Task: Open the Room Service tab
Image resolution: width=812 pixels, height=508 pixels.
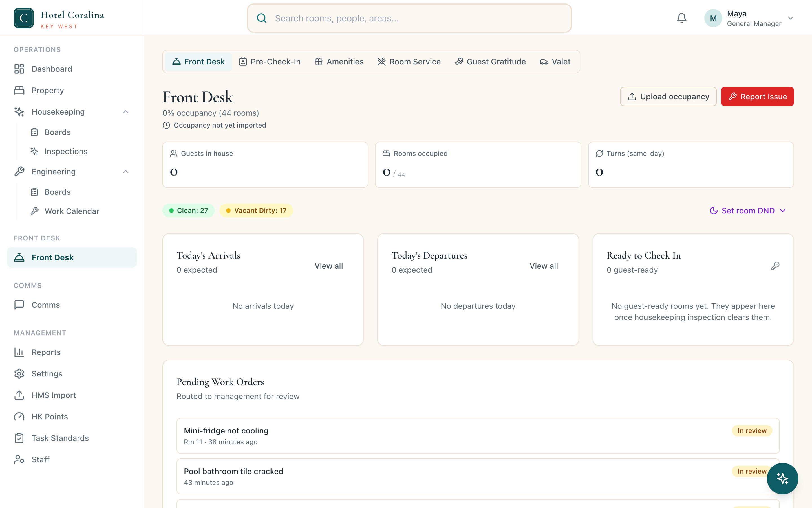Action: pyautogui.click(x=409, y=62)
